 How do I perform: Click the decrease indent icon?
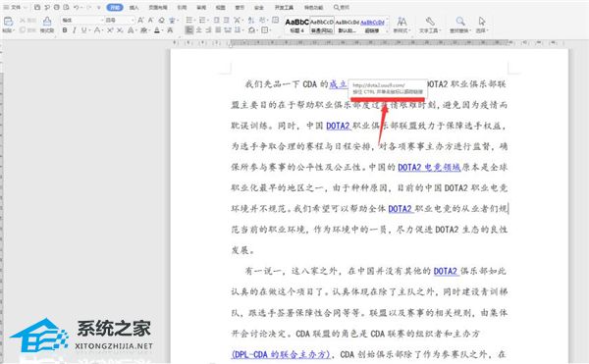[216, 20]
